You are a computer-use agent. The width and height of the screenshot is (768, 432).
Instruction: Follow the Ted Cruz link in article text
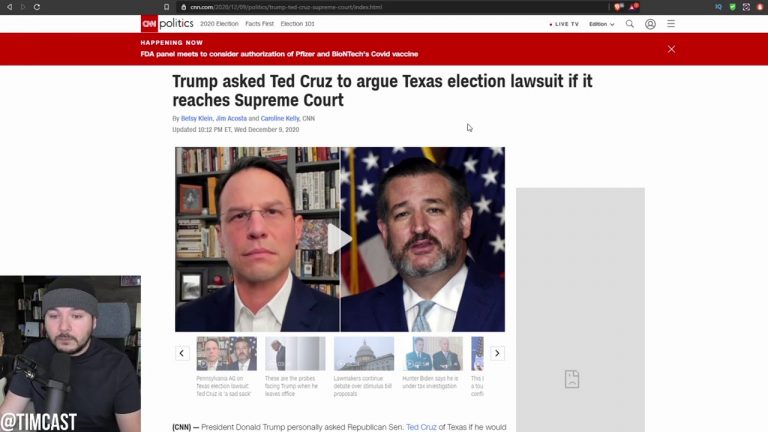tap(421, 427)
